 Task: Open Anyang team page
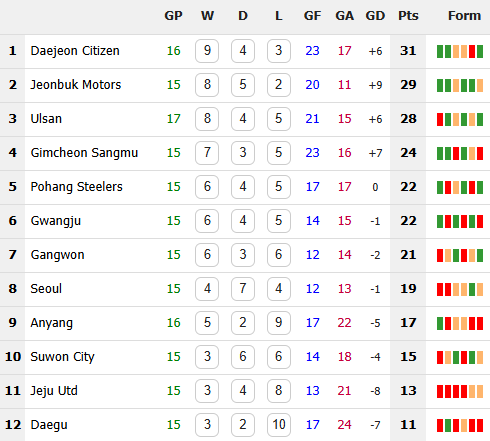pyautogui.click(x=51, y=323)
